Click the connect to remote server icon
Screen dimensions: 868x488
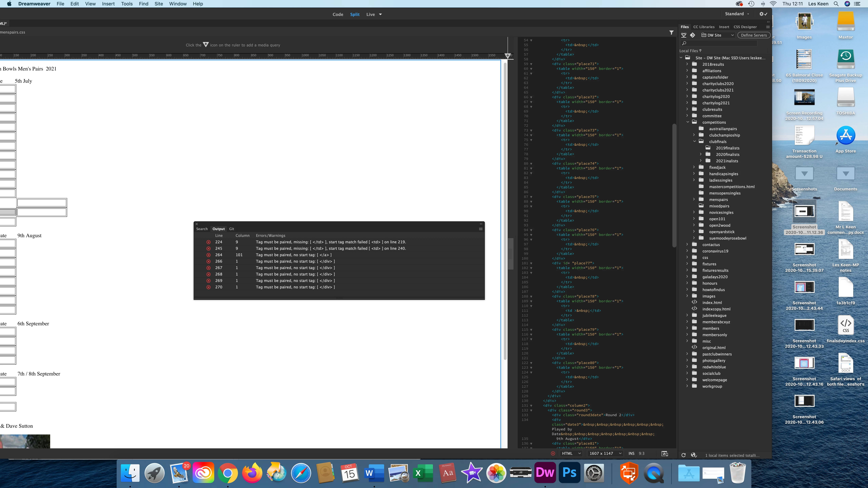tap(684, 35)
